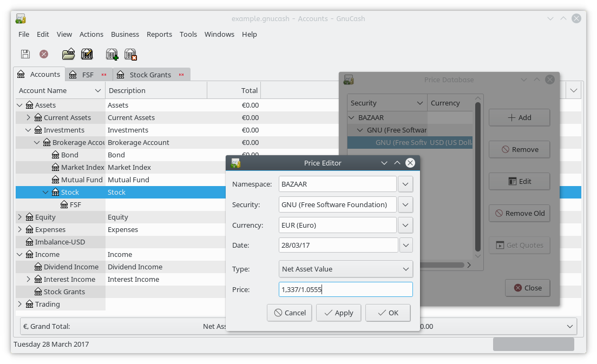Click the Delete account toolbar icon

(130, 54)
